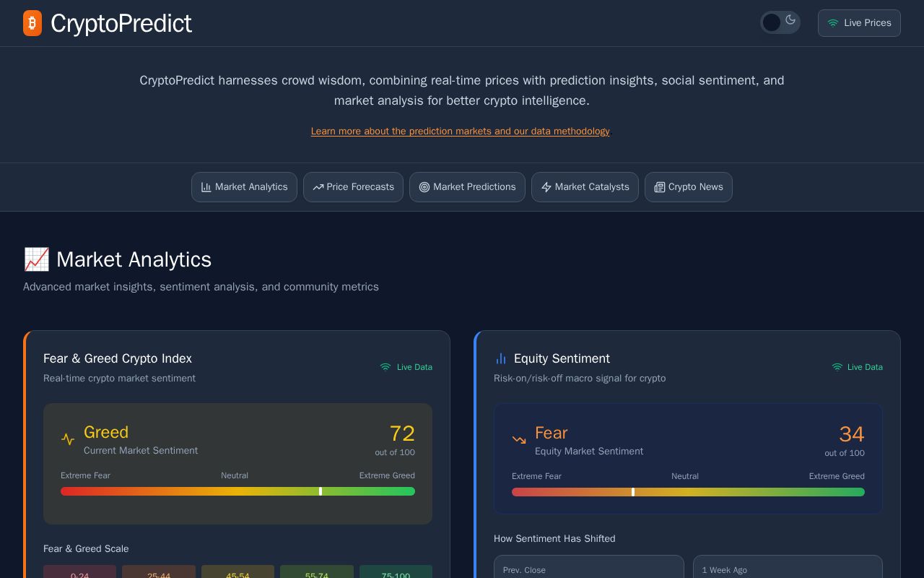
Task: Open the prediction markets methodology link
Action: [x=461, y=131]
